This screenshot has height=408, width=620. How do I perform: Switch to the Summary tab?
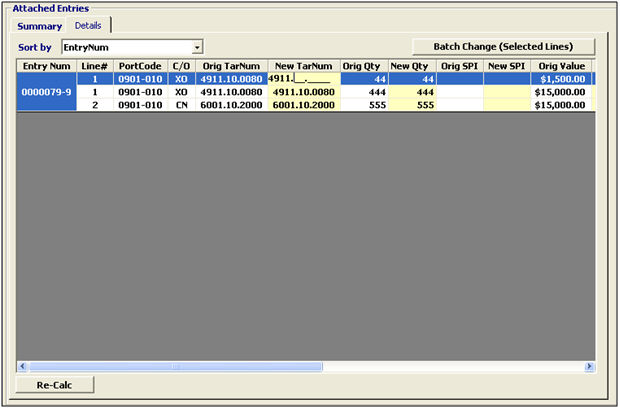coord(40,25)
